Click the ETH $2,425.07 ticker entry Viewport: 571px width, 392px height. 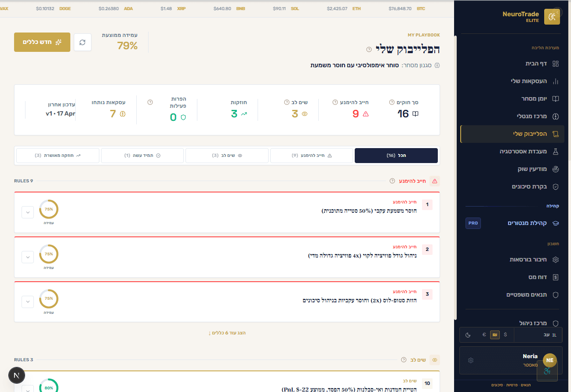pyautogui.click(x=345, y=8)
